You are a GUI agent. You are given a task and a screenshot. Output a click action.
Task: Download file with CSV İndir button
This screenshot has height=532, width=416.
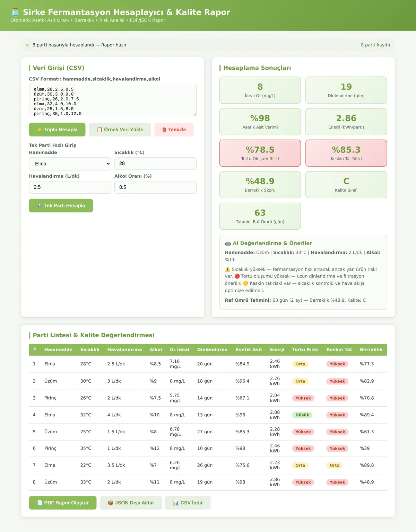point(188,503)
